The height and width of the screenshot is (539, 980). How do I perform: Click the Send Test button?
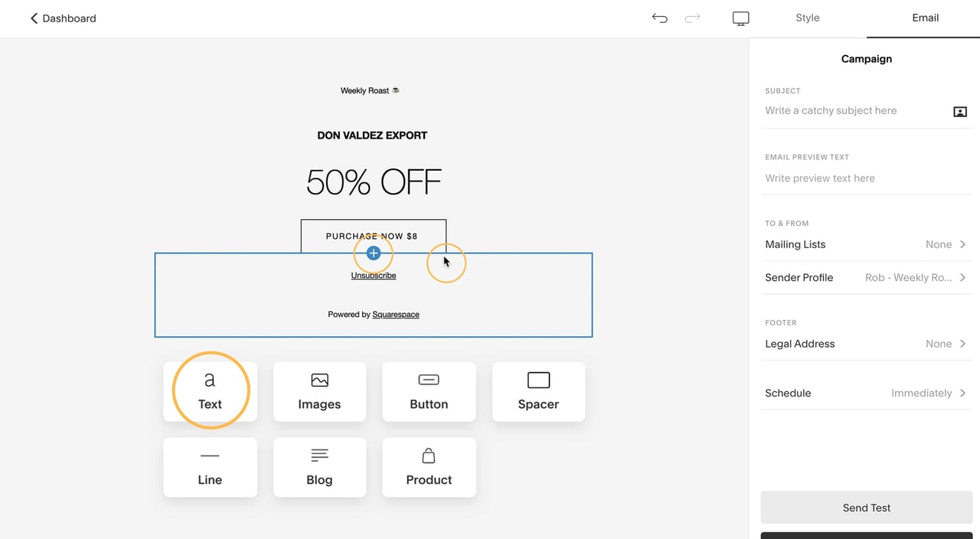(x=866, y=507)
